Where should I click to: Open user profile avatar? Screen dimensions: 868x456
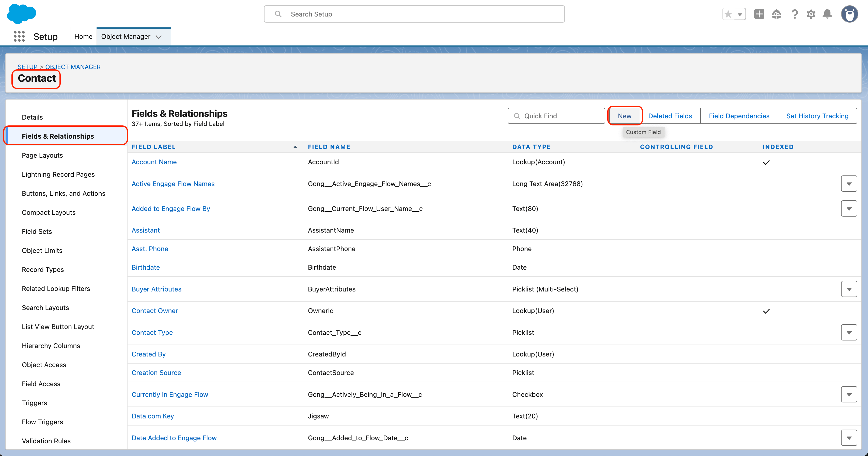click(849, 14)
